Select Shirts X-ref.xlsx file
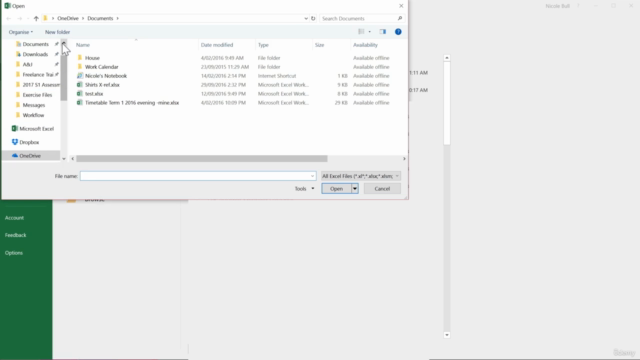 click(x=102, y=85)
